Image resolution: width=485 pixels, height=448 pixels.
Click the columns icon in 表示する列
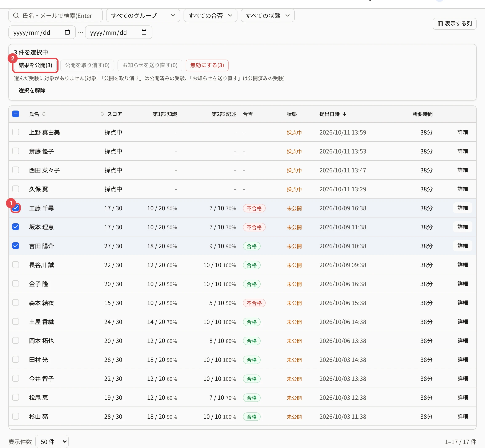pyautogui.click(x=440, y=24)
